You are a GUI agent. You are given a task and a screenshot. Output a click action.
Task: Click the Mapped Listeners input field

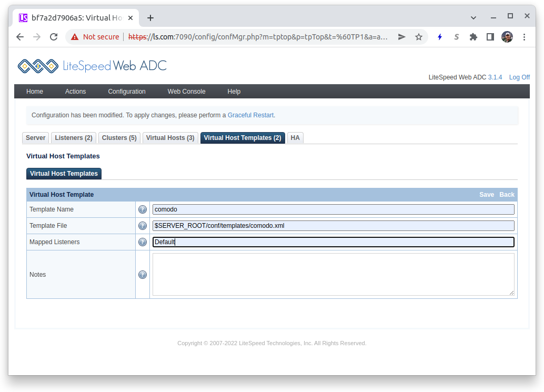point(334,242)
